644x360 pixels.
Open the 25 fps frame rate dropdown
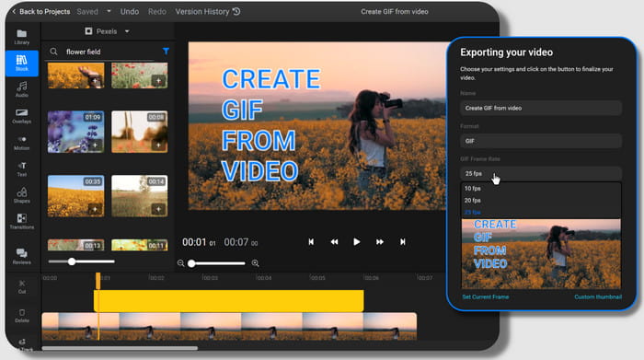(x=541, y=174)
